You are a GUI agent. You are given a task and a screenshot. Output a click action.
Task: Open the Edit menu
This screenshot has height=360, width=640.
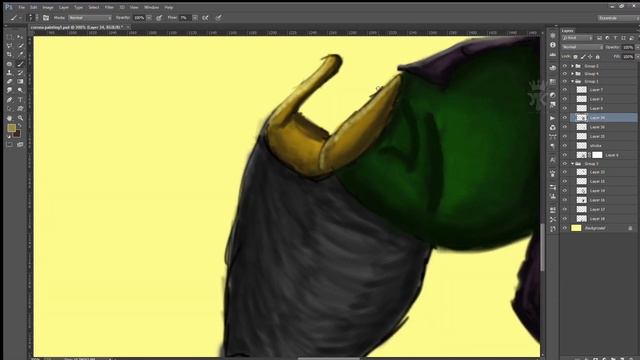click(x=34, y=7)
